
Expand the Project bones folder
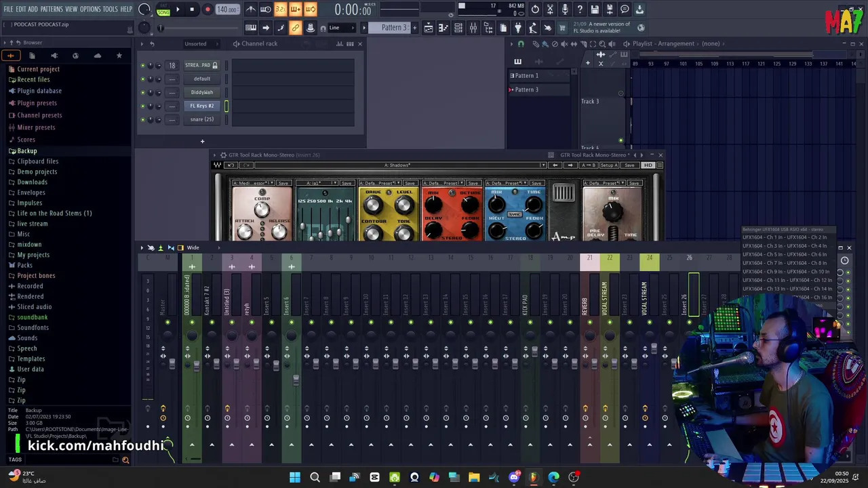coord(36,276)
